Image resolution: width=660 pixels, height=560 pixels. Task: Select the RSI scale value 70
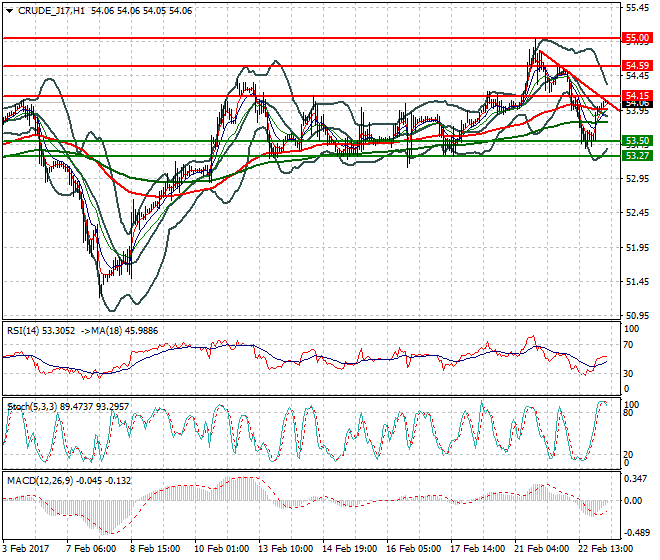[628, 345]
